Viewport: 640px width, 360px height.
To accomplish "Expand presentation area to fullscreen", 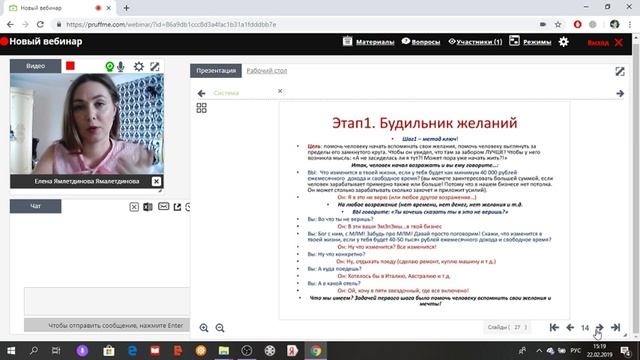I will [x=620, y=71].
